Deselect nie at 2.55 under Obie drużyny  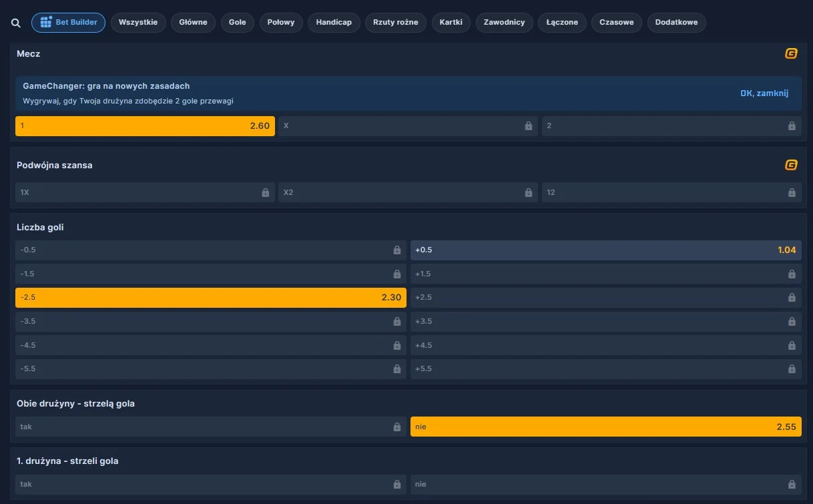click(606, 427)
